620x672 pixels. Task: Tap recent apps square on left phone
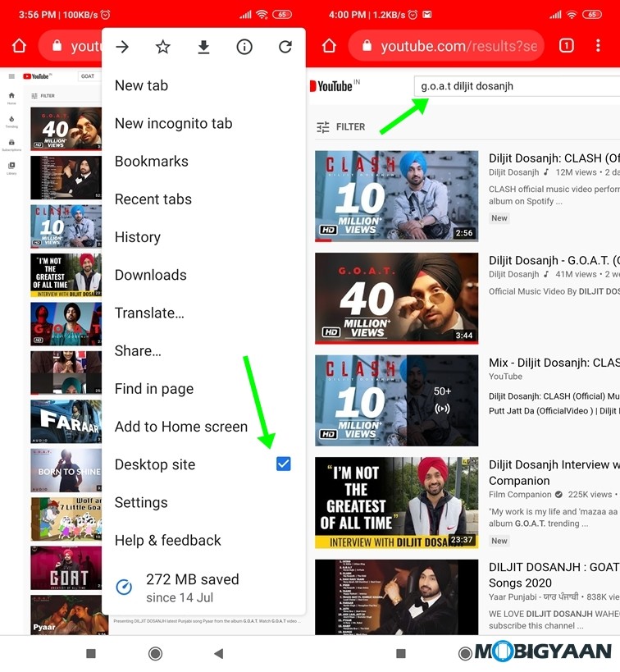(91, 653)
